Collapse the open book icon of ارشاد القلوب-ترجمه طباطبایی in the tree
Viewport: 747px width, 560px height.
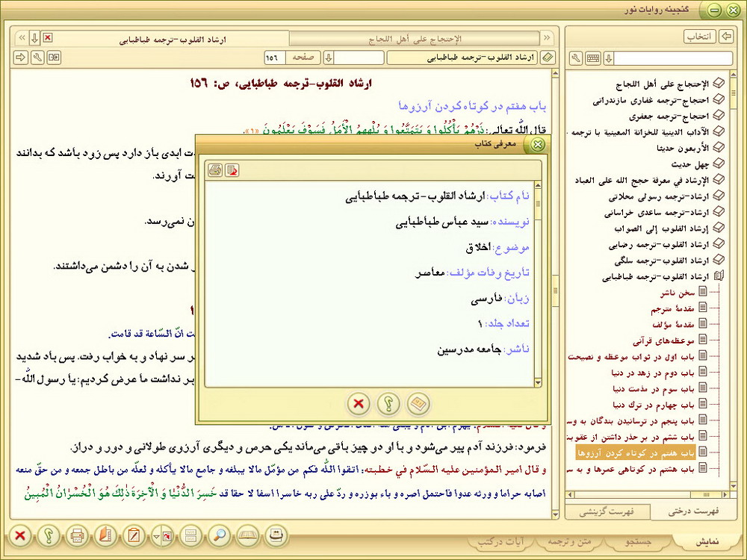click(x=719, y=276)
